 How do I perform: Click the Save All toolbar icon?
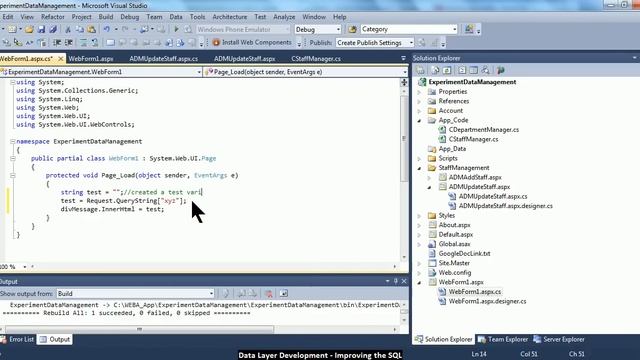(53, 29)
